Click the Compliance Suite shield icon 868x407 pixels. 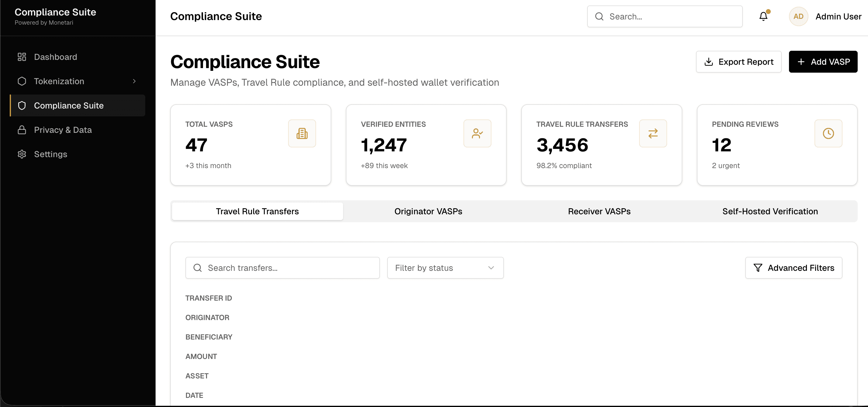pyautogui.click(x=22, y=105)
